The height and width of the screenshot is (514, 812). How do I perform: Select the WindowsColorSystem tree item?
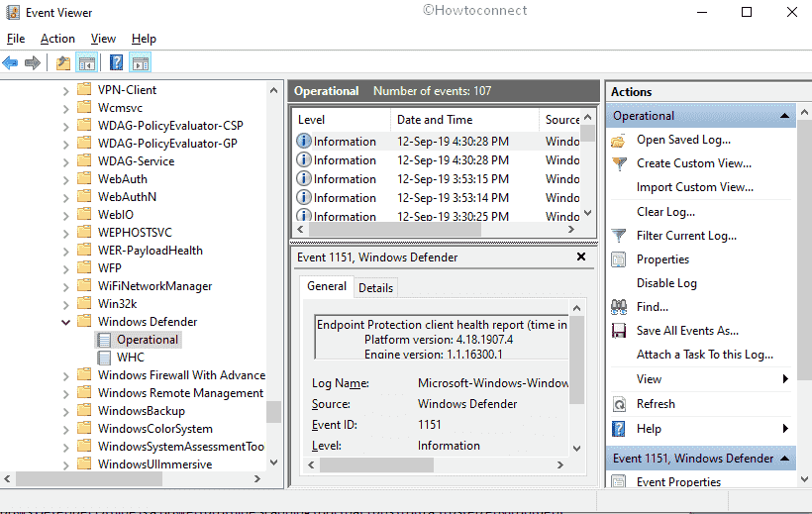(x=155, y=429)
